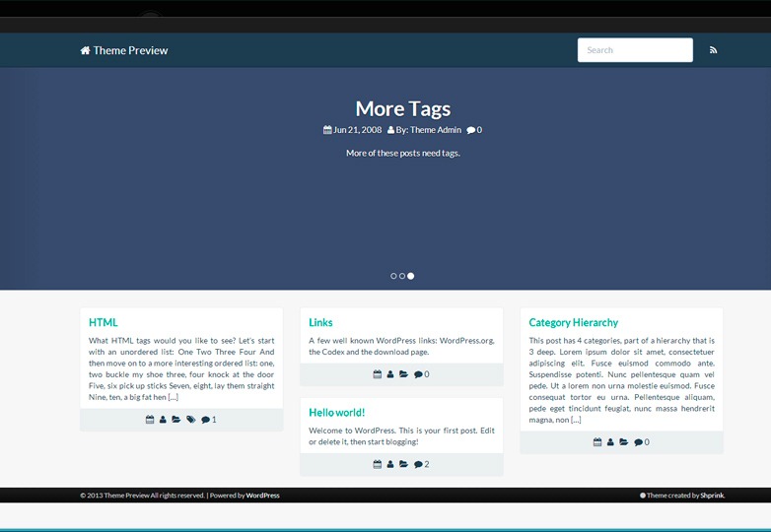This screenshot has width=771, height=532.
Task: Click the Shprink link in footer
Action: pos(712,496)
